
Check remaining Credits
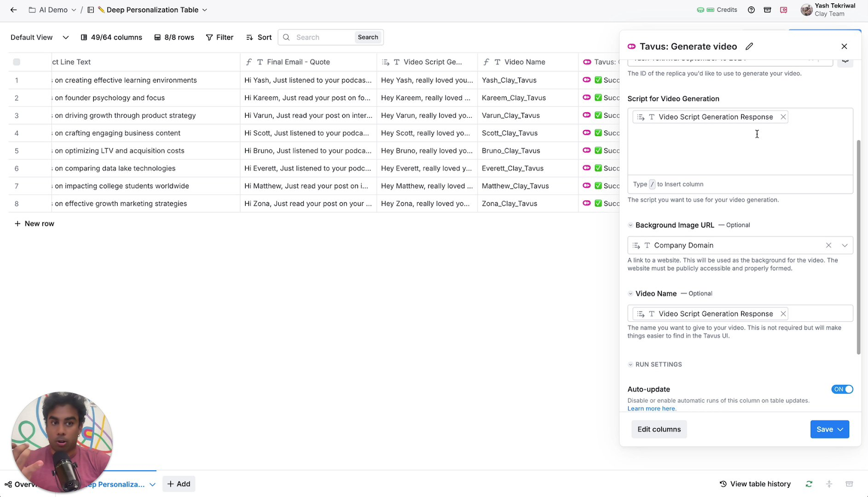click(x=717, y=10)
